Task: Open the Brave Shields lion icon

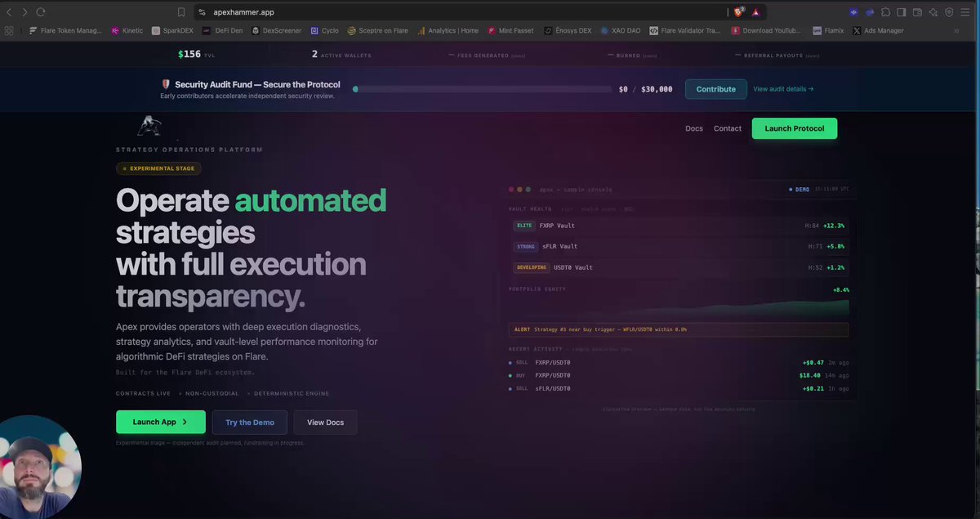Action: 738,12
